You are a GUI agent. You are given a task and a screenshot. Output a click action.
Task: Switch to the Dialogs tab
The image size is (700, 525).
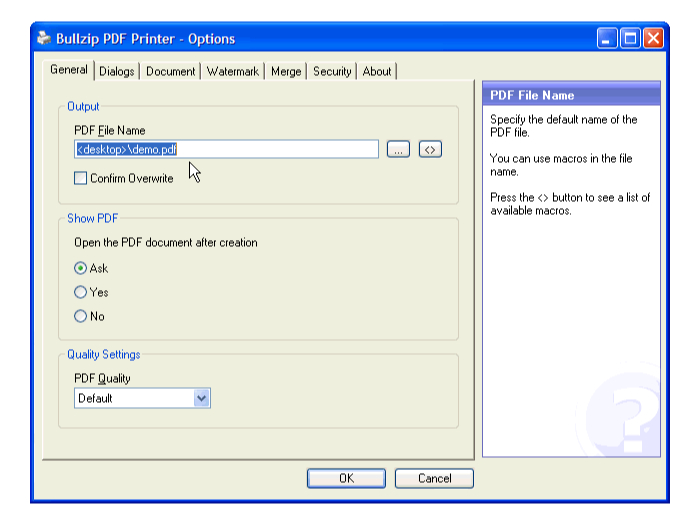click(x=117, y=71)
